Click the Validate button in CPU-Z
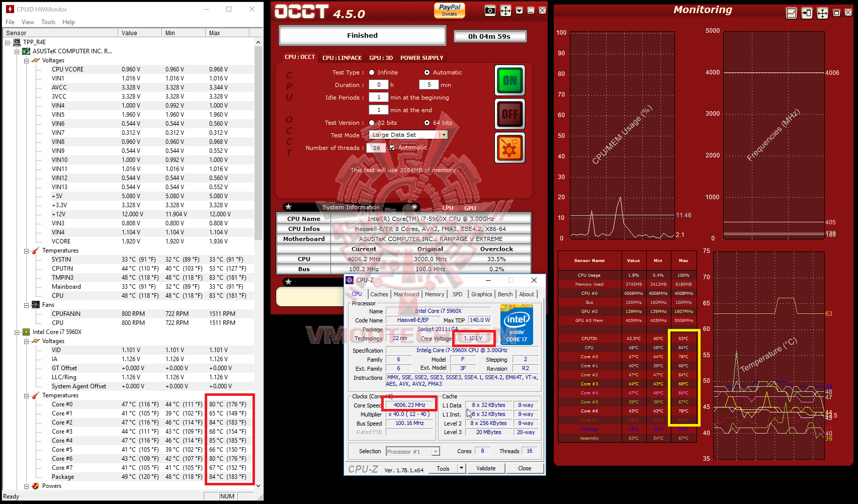 point(486,468)
